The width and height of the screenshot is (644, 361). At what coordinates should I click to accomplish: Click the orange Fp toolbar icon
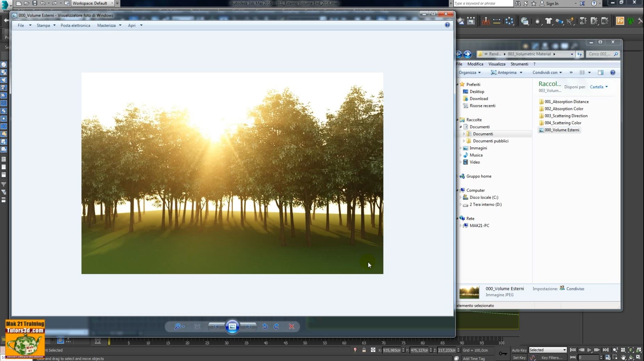tap(620, 21)
